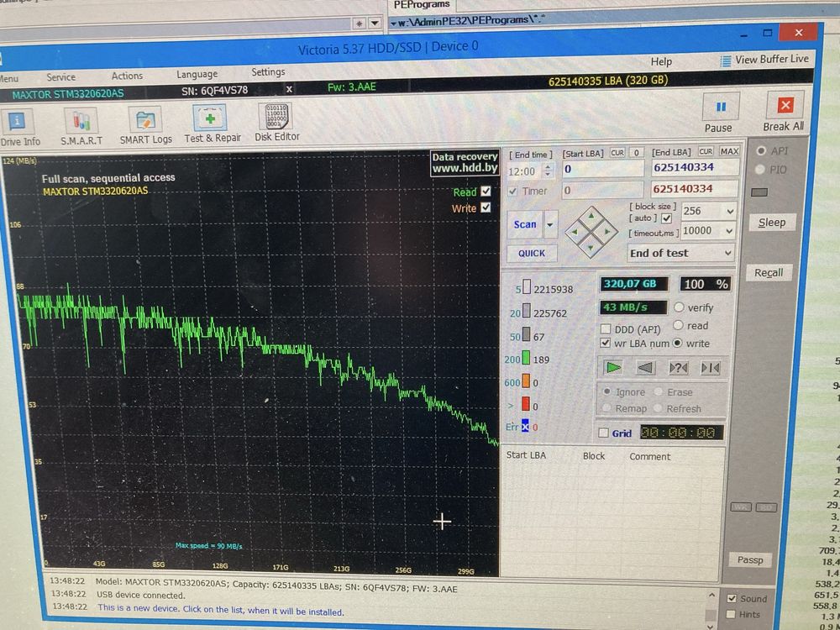The image size is (840, 630).
Task: Click the View Buffer Live icon
Action: 726,60
